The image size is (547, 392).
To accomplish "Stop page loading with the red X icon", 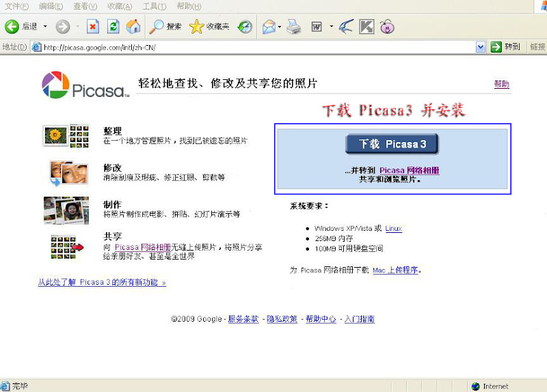I will tap(92, 27).
